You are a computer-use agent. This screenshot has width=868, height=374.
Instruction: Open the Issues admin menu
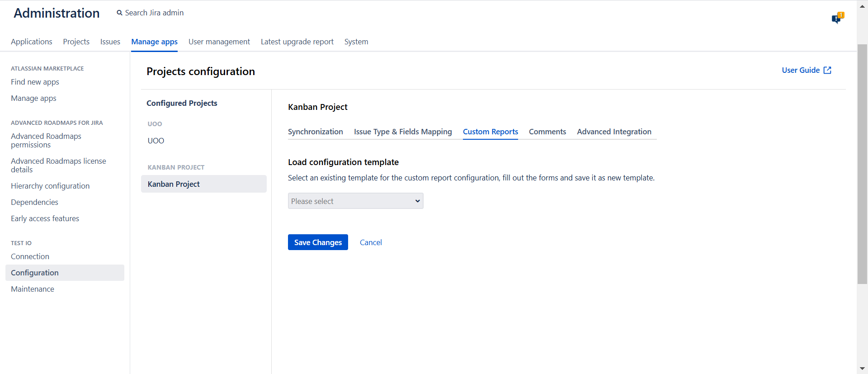click(x=110, y=42)
